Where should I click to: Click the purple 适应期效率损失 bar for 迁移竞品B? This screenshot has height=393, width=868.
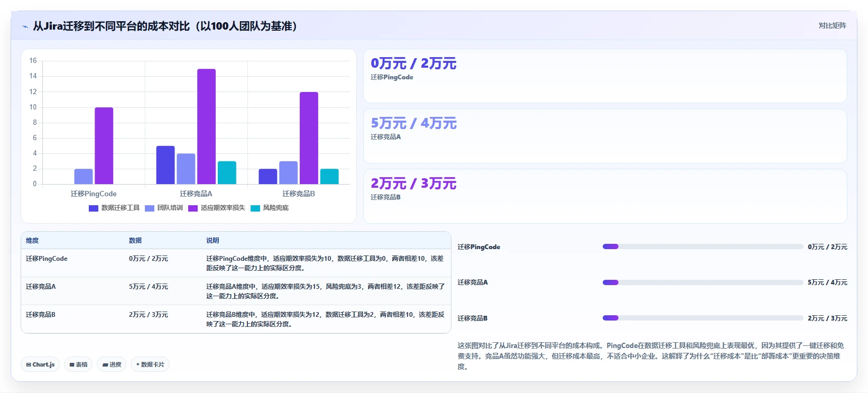point(309,138)
